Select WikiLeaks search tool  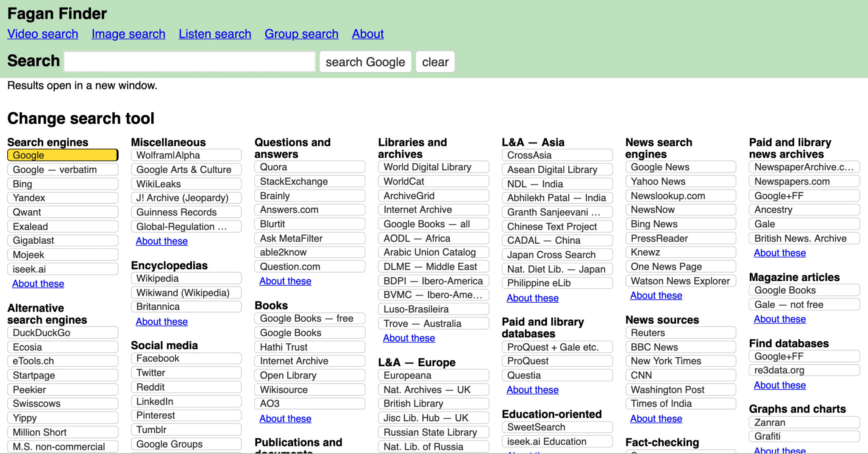(x=186, y=184)
